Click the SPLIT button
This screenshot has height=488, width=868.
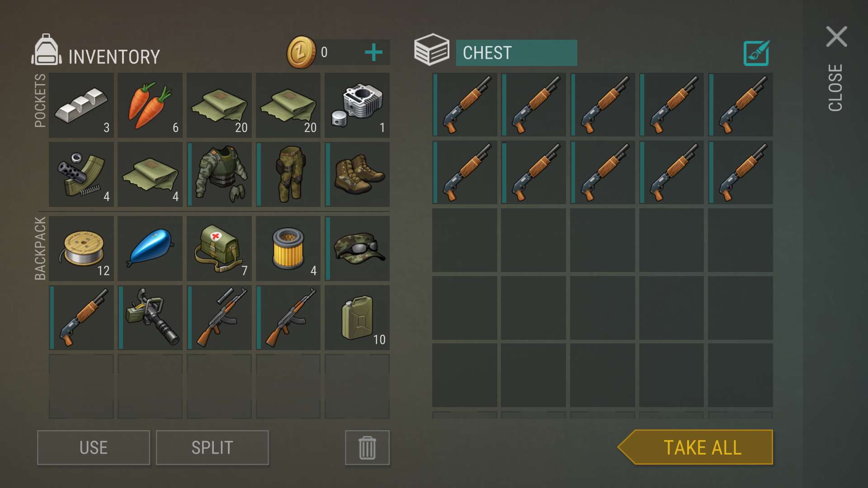[212, 448]
